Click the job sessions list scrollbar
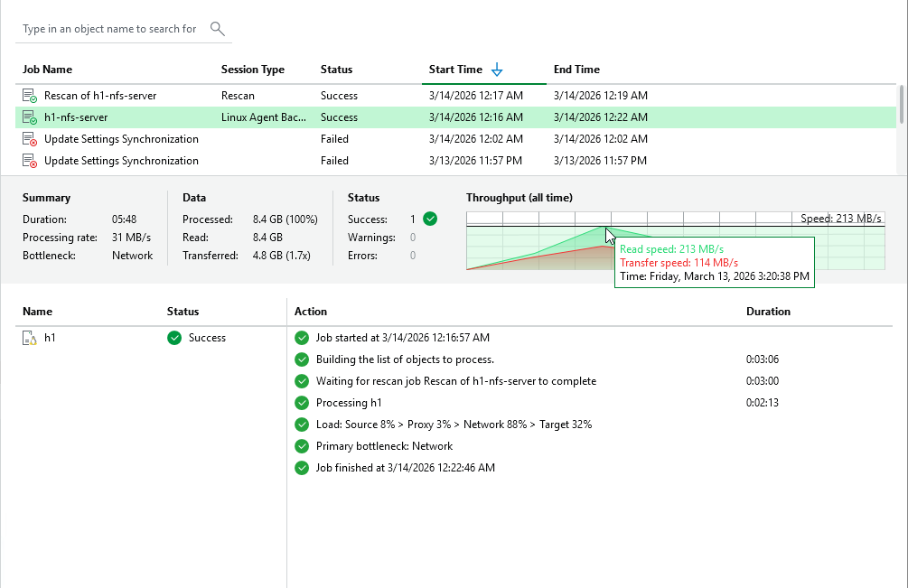The image size is (908, 588). pos(901,104)
